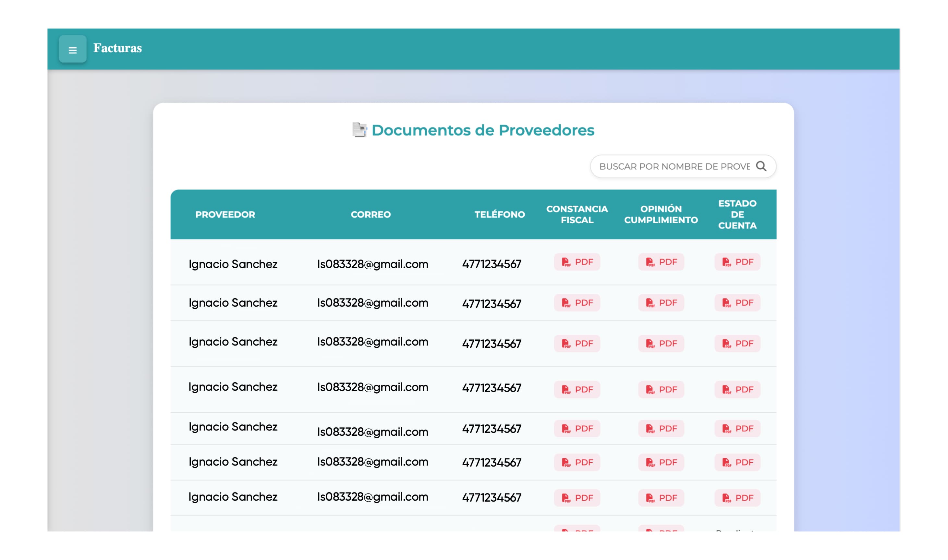Click the Correo column header
This screenshot has width=948, height=560.
pos(371,215)
